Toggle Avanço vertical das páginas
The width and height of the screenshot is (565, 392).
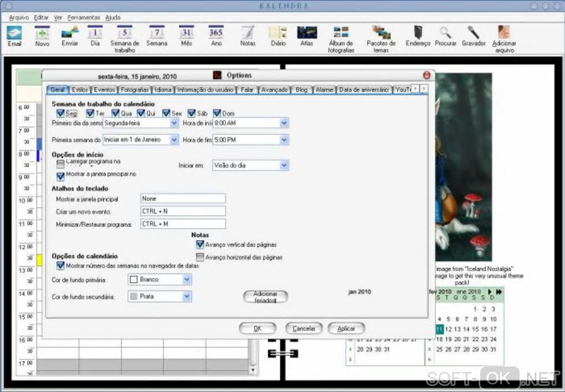click(200, 245)
